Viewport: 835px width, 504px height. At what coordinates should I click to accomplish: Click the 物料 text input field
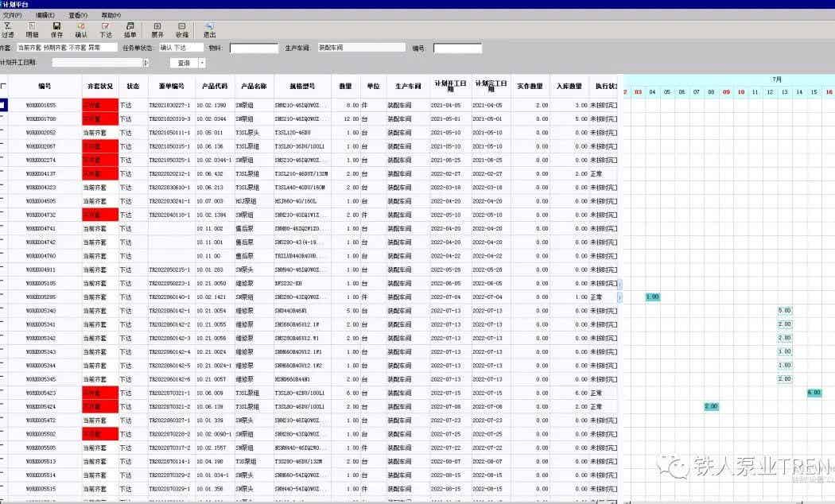[x=254, y=48]
